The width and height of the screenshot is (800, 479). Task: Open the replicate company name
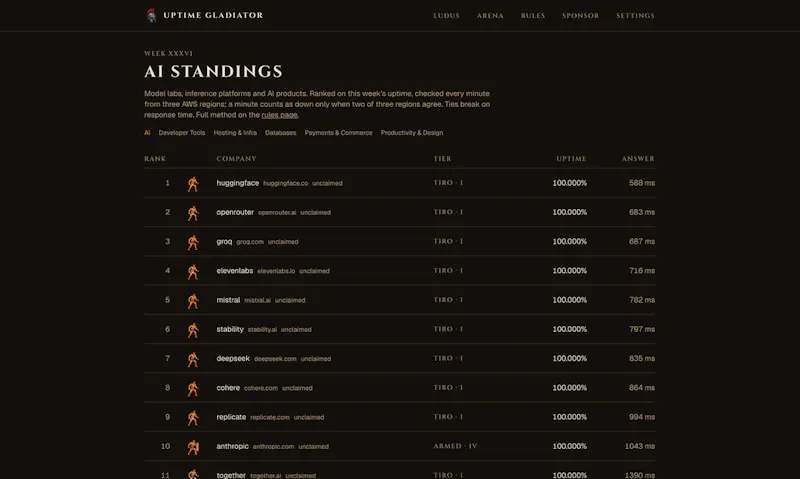pos(231,417)
